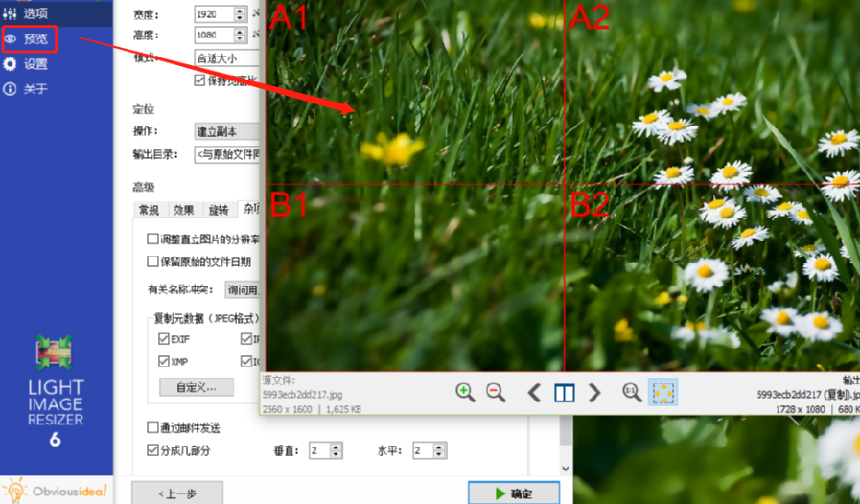Click the 复制元数据 (JPEG格式) group label
Image resolution: width=860 pixels, height=504 pixels.
tap(206, 318)
